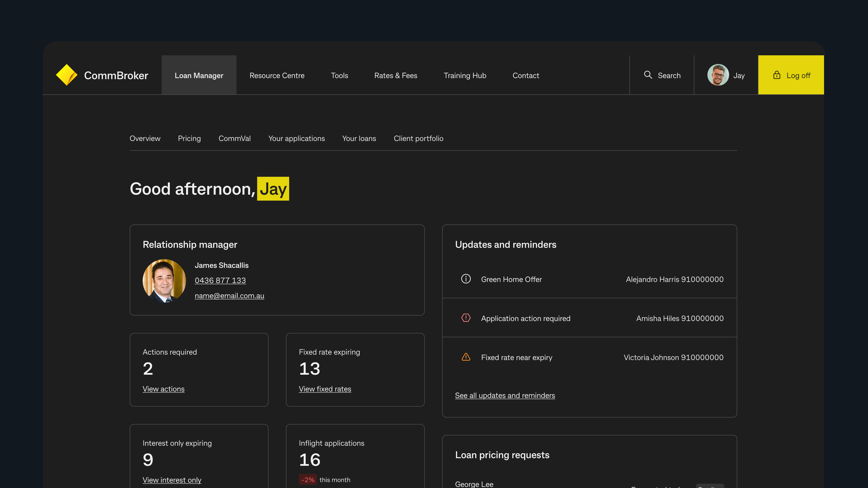Click See all updates and reminders
Viewport: 868px width, 488px height.
point(505,395)
